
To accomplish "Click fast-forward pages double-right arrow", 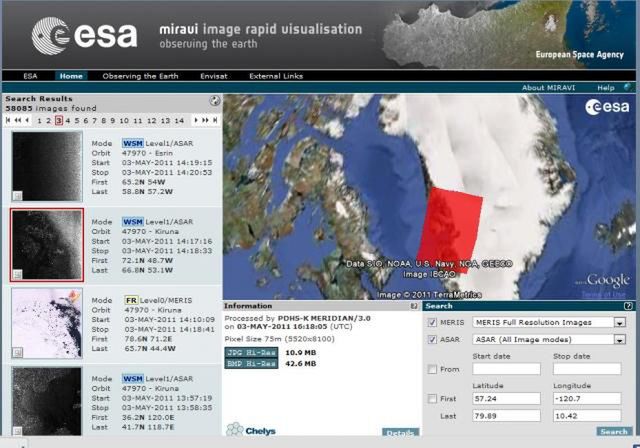I will click(205, 120).
